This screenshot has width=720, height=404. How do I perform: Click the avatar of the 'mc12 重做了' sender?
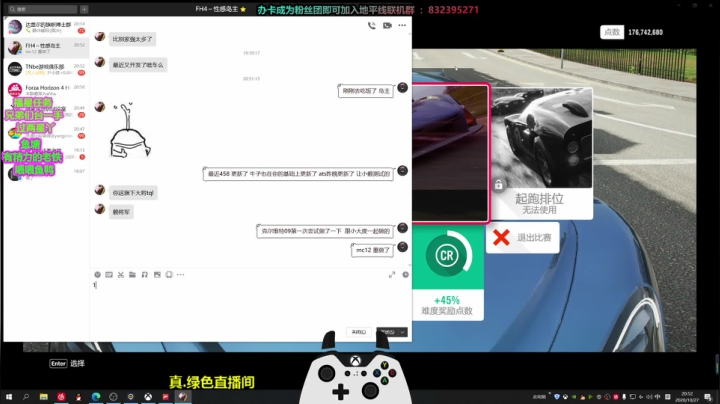point(403,247)
